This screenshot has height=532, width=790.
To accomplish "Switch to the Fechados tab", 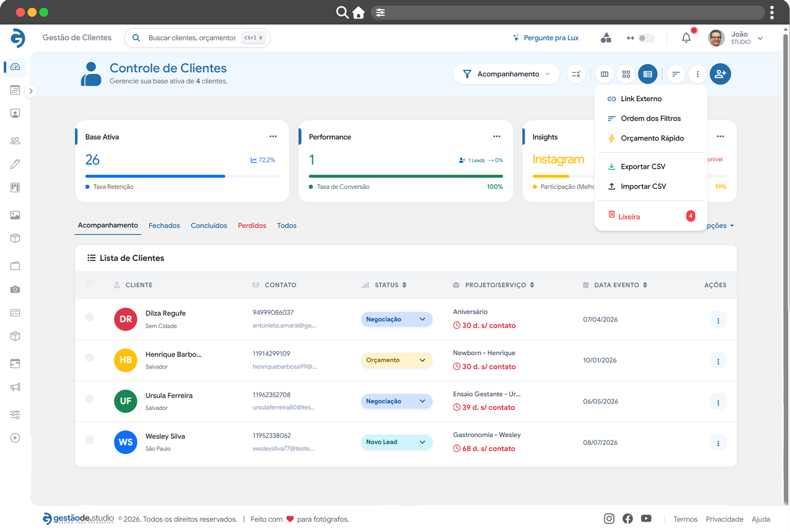I will 164,226.
